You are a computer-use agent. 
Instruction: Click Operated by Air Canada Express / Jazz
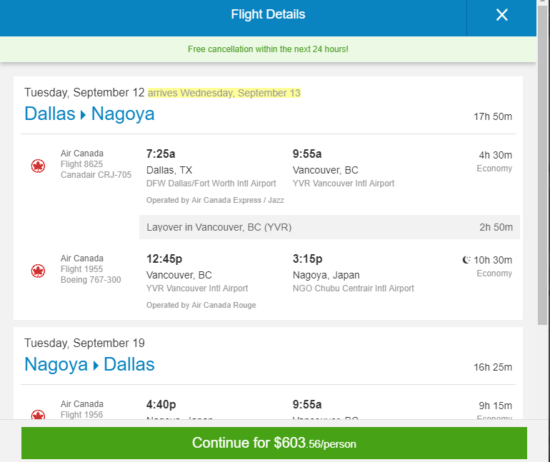(215, 200)
